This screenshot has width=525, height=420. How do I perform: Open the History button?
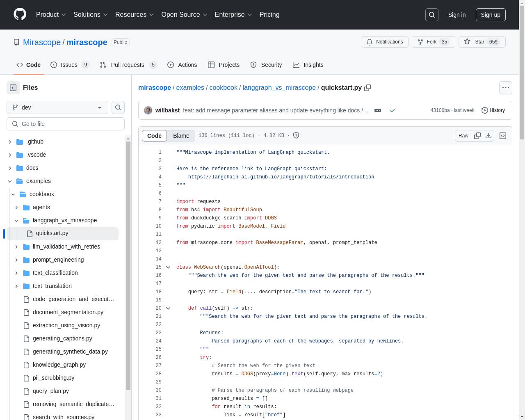pos(493,110)
